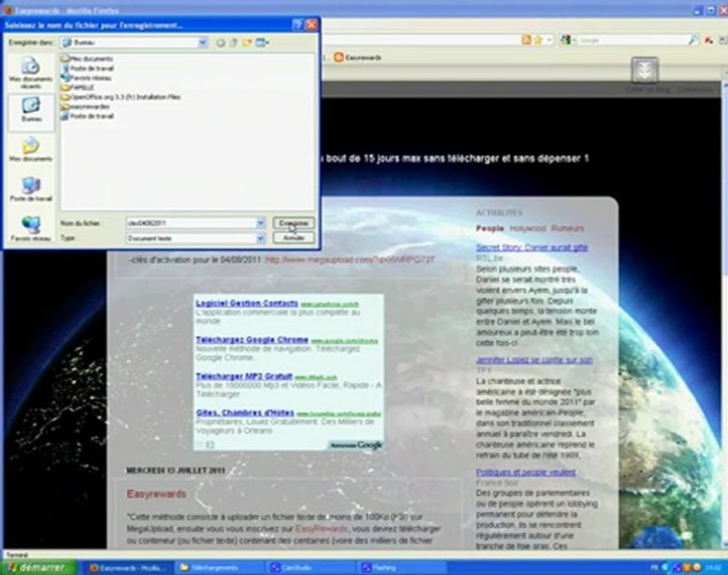The height and width of the screenshot is (575, 728).
Task: Click the help question mark in dialog title
Action: pyautogui.click(x=298, y=25)
